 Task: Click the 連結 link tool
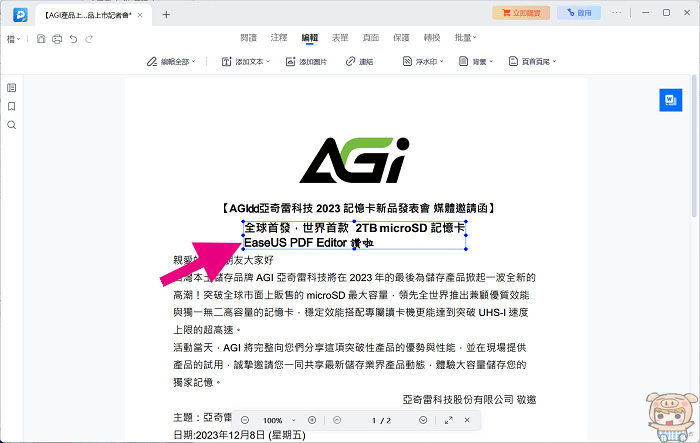[359, 62]
